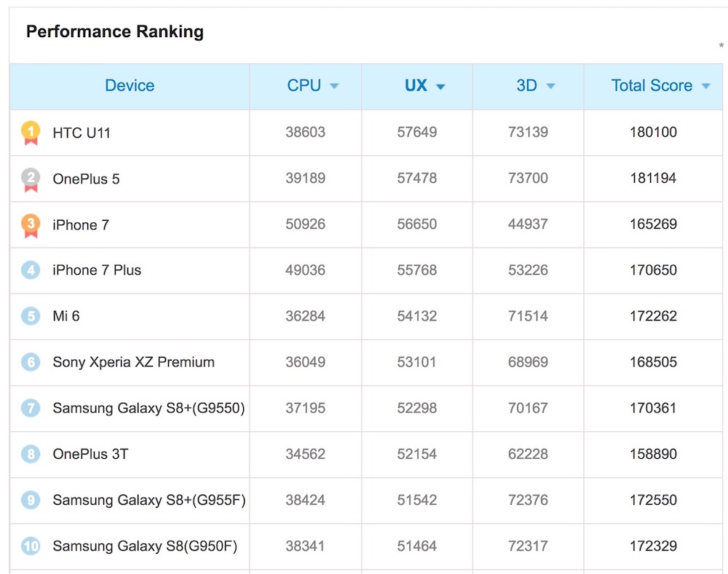This screenshot has width=728, height=574.
Task: Open the Sony Xperia XZ Premium entry
Action: click(x=133, y=362)
